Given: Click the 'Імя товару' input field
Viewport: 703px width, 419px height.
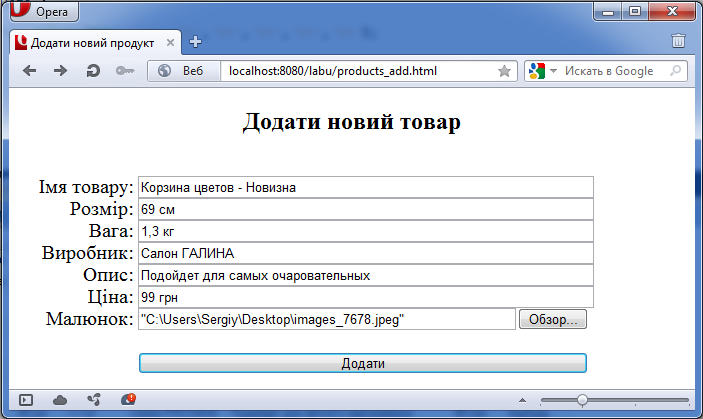Looking at the screenshot, I should pyautogui.click(x=366, y=187).
